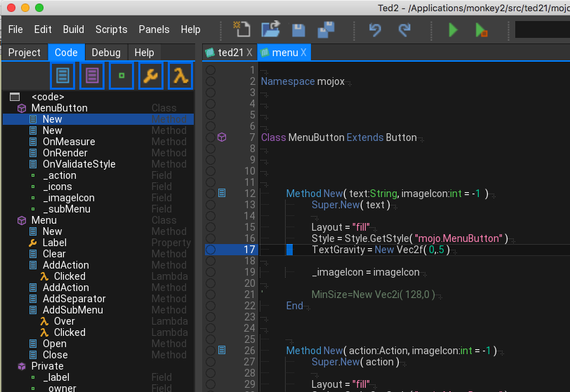Screen dimensions: 570x392
Task: Toggle the Lambda filter button
Action: (x=180, y=76)
